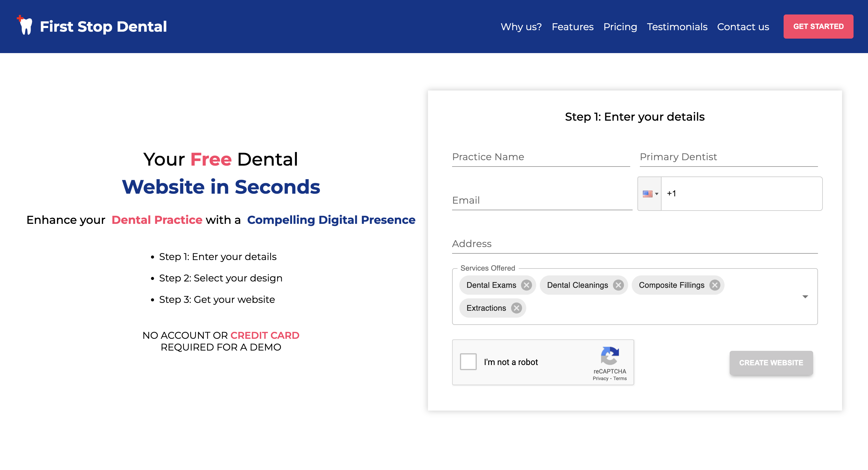Image resolution: width=868 pixels, height=470 pixels.
Task: Open the Why us? menu item
Action: 521,27
